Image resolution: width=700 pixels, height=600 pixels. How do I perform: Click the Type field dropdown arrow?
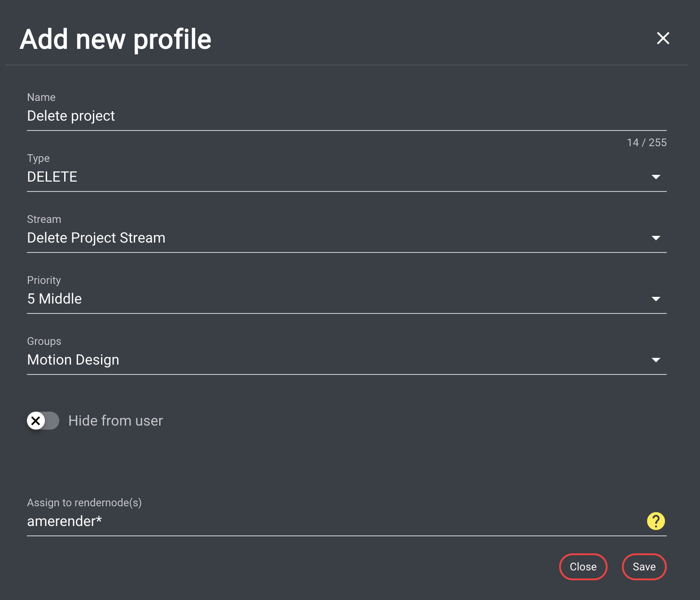click(x=656, y=177)
